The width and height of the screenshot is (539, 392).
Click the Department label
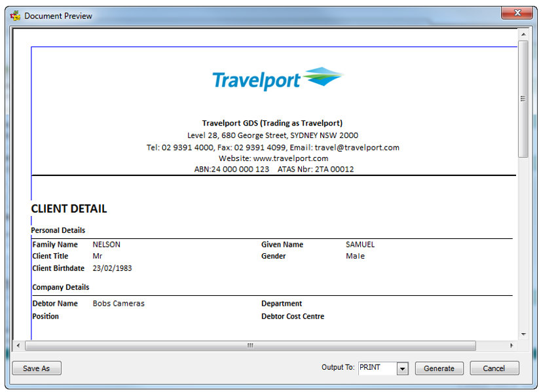282,304
